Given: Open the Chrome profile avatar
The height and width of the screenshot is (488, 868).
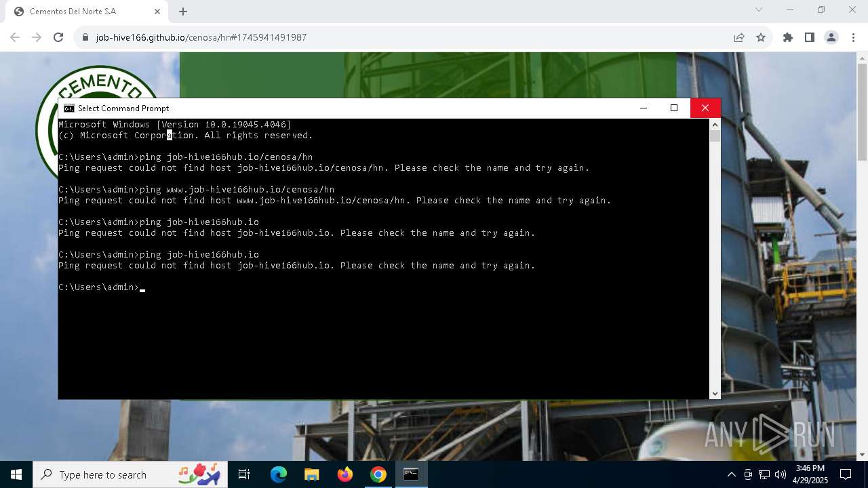Looking at the screenshot, I should click(831, 37).
